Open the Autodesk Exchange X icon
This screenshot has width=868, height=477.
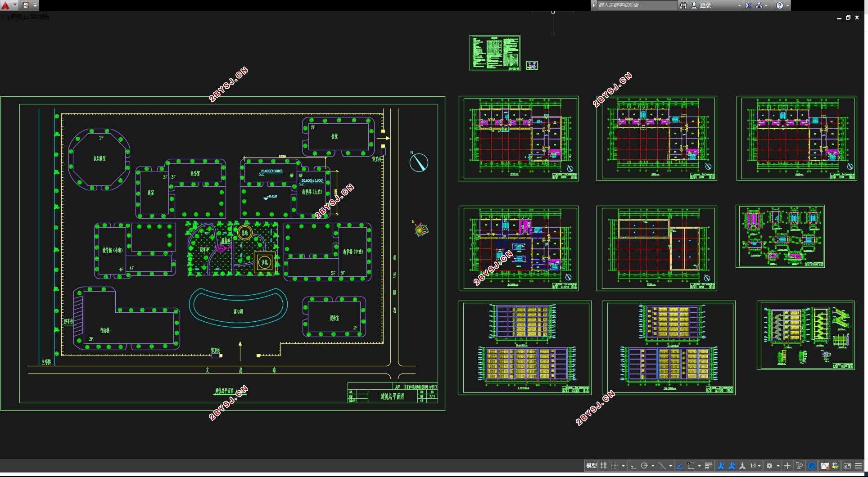(x=748, y=5)
